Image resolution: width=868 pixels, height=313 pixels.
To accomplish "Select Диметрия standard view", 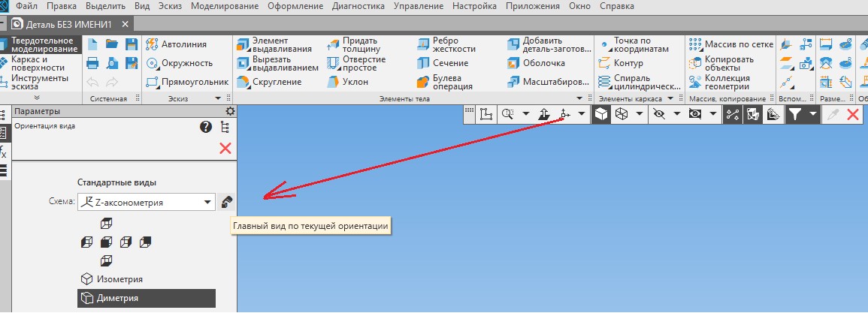I will tap(146, 298).
